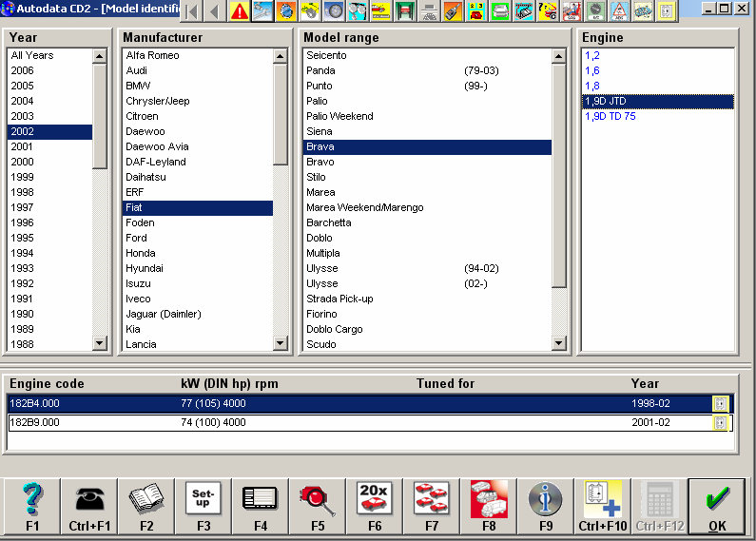Click Model range list scroll-down arrow
Viewport: 756px width, 541px height.
pyautogui.click(x=559, y=343)
